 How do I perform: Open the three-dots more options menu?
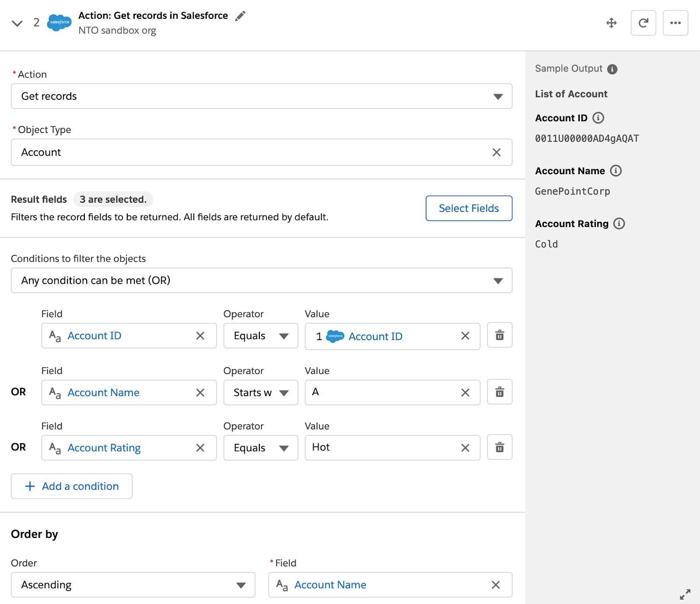pyautogui.click(x=675, y=23)
